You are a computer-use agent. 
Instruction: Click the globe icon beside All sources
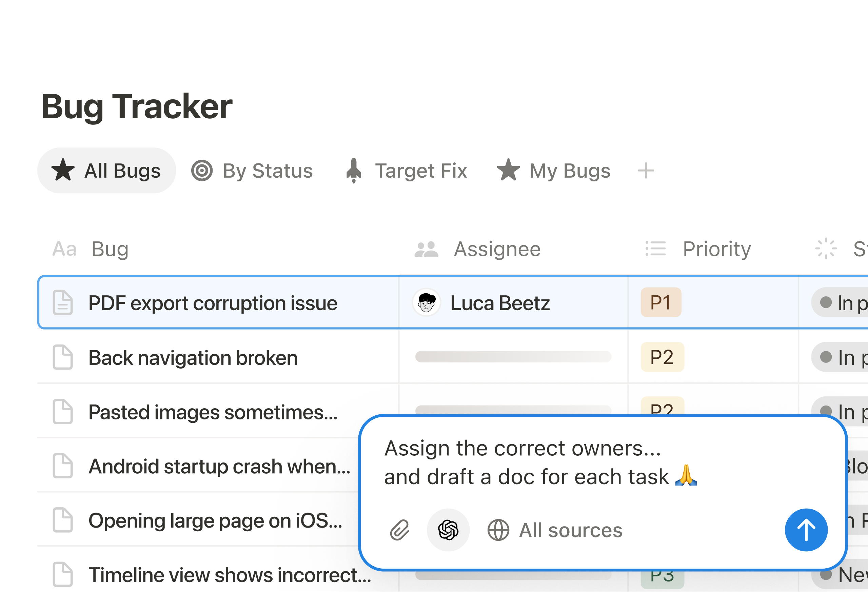(498, 530)
